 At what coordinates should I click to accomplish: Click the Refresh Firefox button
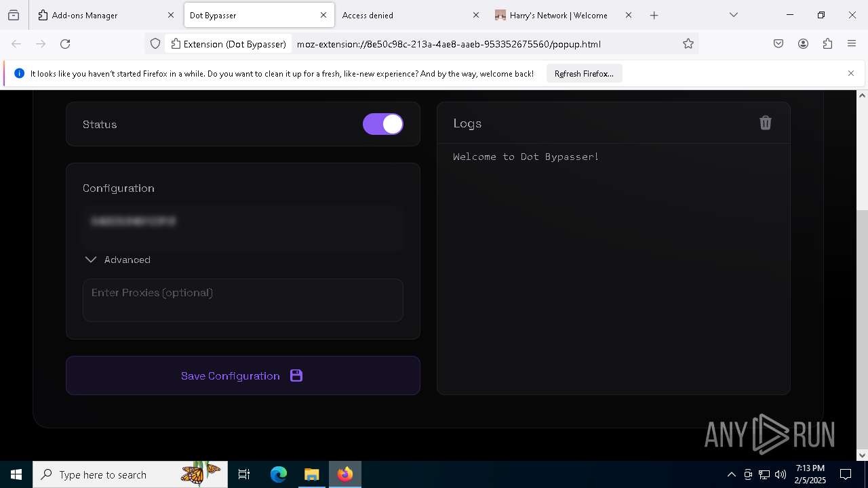click(584, 74)
